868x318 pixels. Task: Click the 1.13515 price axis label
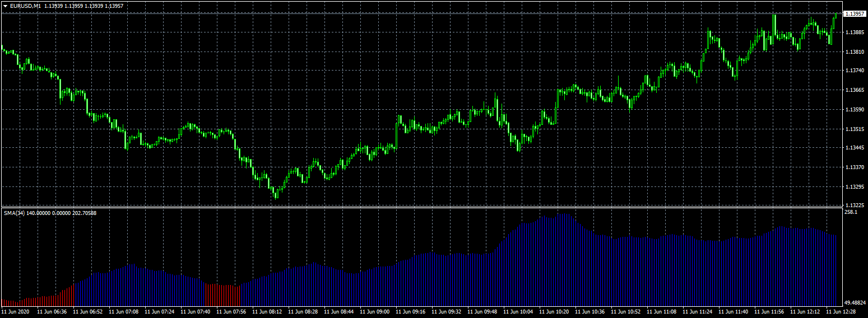pos(855,129)
